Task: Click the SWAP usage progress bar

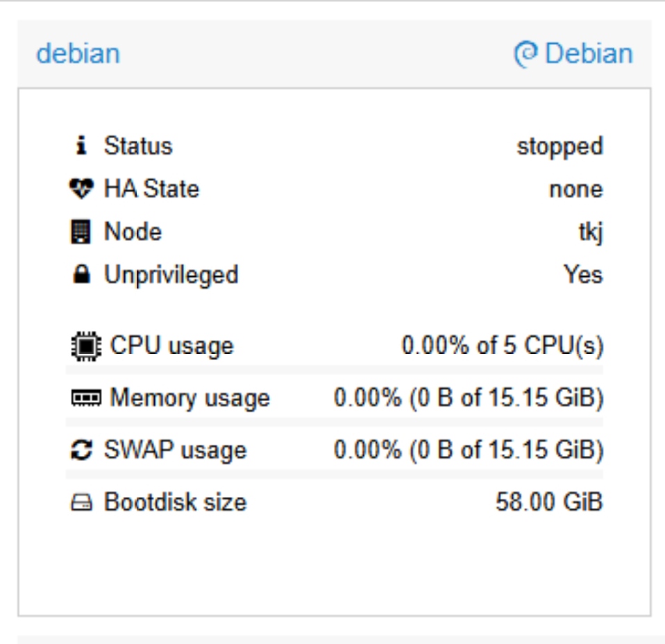Action: (x=335, y=474)
